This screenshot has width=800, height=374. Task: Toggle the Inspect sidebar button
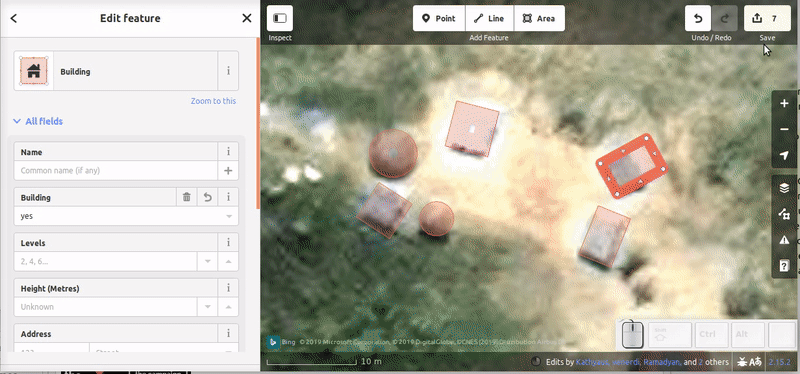[280, 18]
